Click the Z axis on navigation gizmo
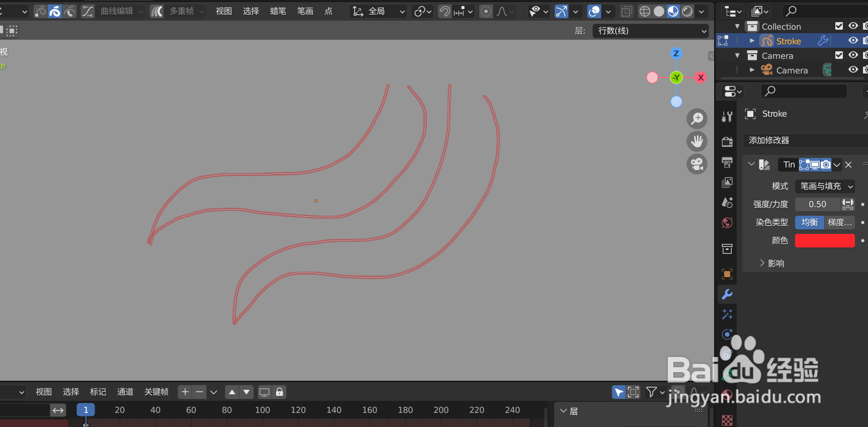 (x=676, y=53)
